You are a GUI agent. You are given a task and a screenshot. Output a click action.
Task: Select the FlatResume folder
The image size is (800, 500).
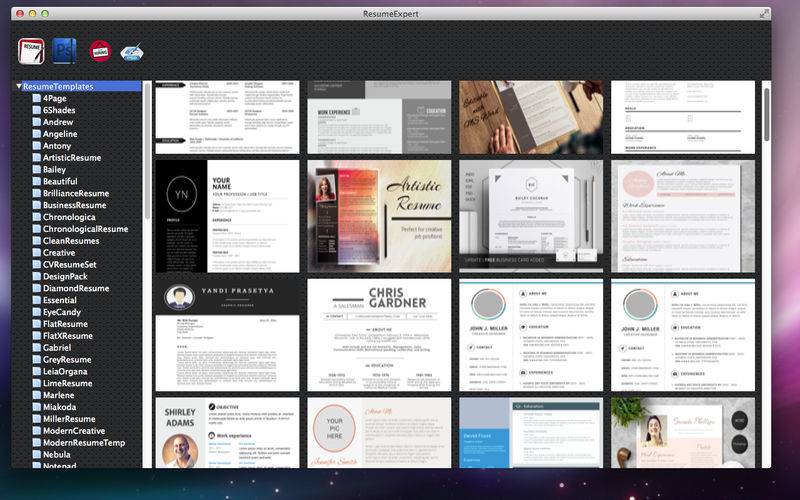click(x=60, y=324)
